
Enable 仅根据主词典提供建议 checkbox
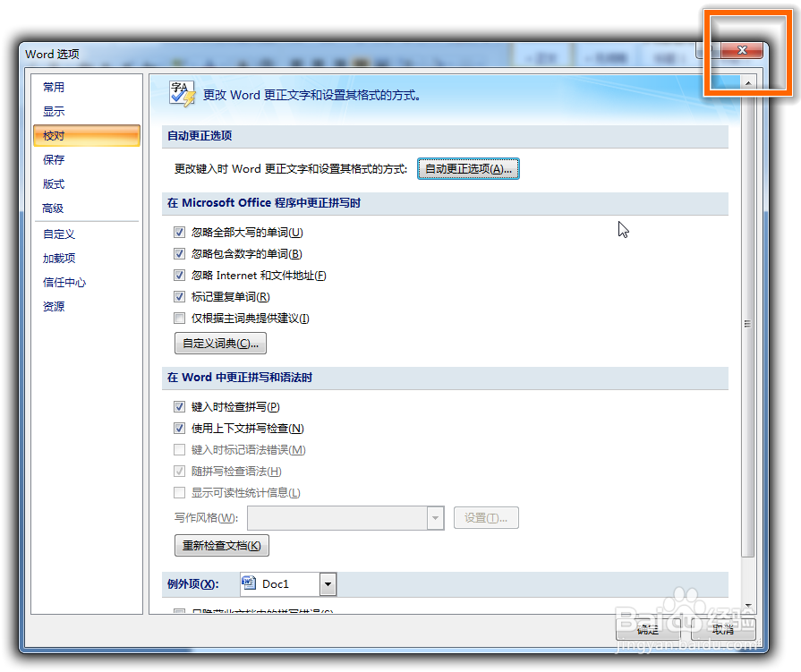pos(179,319)
